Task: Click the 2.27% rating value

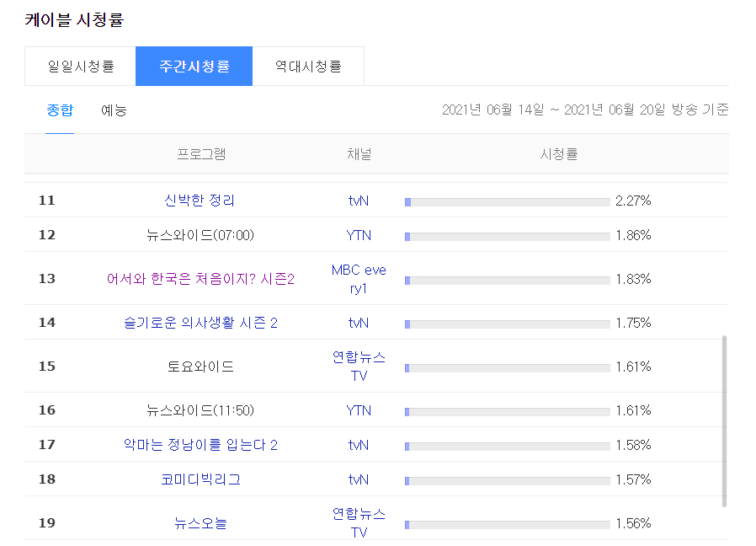Action: [633, 201]
